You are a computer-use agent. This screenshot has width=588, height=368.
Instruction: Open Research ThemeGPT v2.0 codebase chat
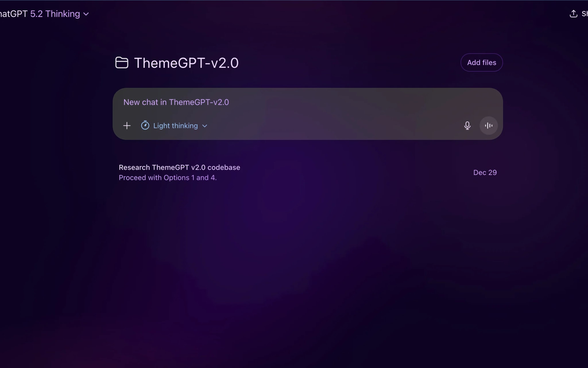tap(179, 167)
